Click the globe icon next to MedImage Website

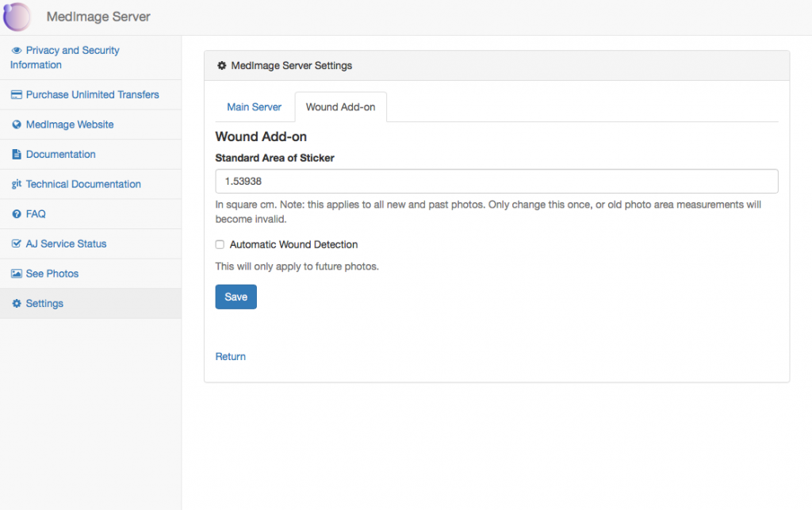click(x=16, y=125)
